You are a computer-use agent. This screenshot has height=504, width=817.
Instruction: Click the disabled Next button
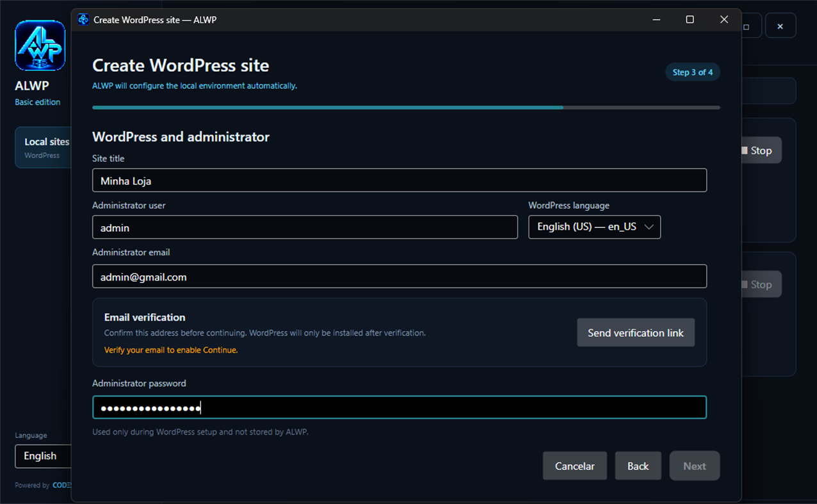pos(695,466)
